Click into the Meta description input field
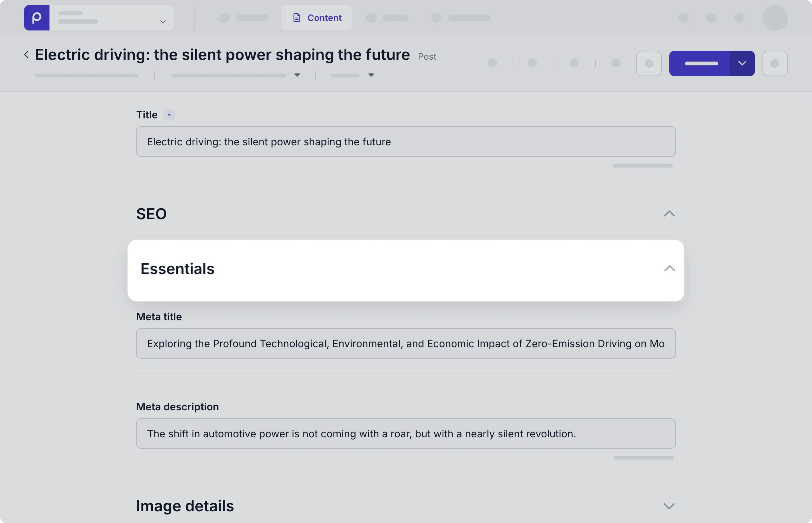The image size is (812, 523). coord(406,434)
